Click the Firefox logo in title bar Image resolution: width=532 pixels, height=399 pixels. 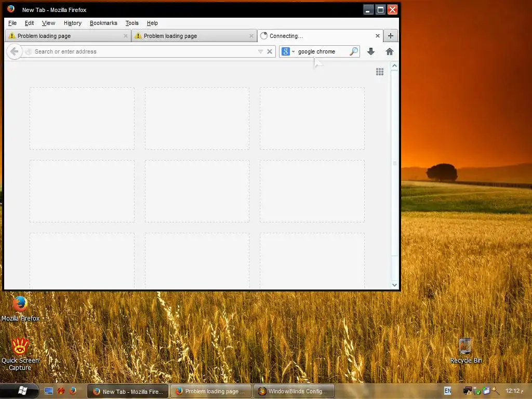pos(11,9)
